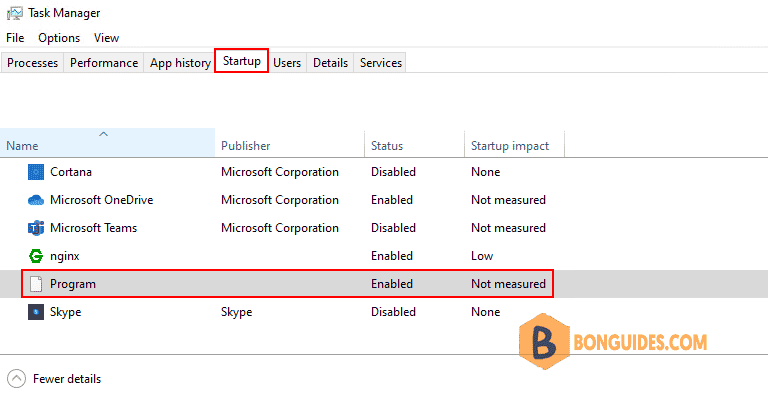Click Skype's None startup impact cell
The image size is (768, 407).
coord(485,312)
